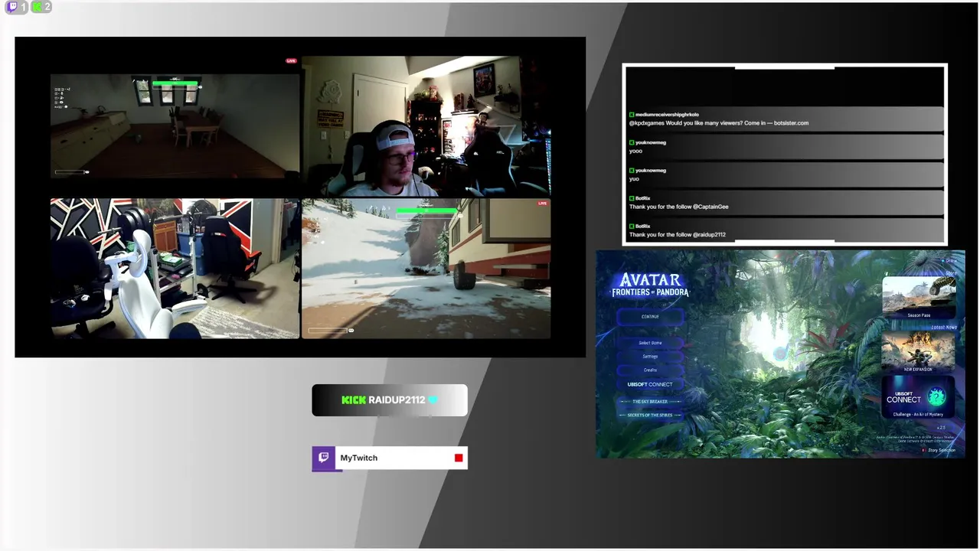Open the Challenge - An Air of Mystery card
Viewport: 980px width, 551px height.
click(x=918, y=397)
